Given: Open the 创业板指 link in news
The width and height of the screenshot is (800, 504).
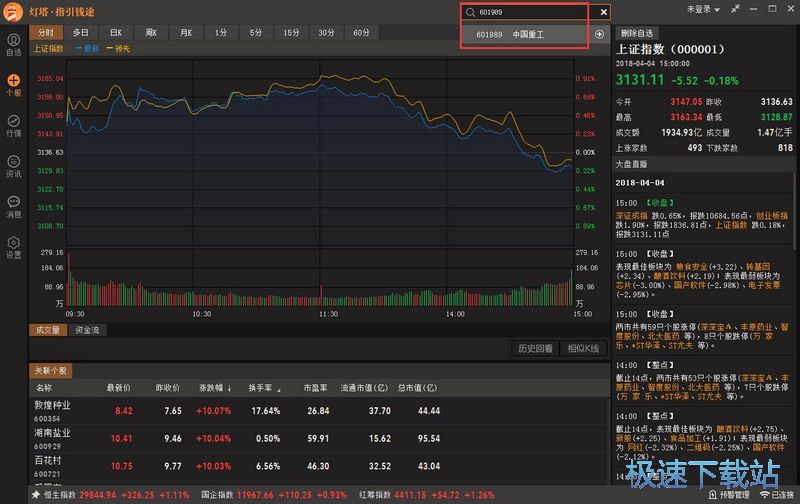Looking at the screenshot, I should pos(772,216).
